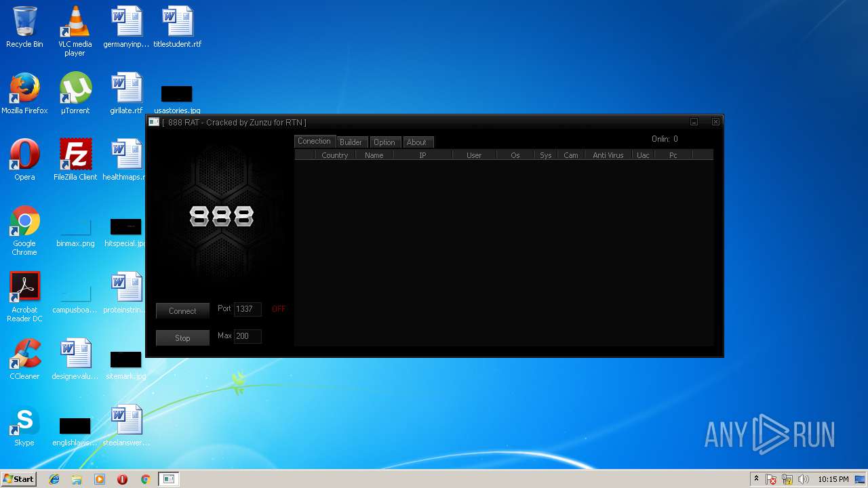Launch Acrobat Reader DC shortcut

pyautogui.click(x=24, y=297)
